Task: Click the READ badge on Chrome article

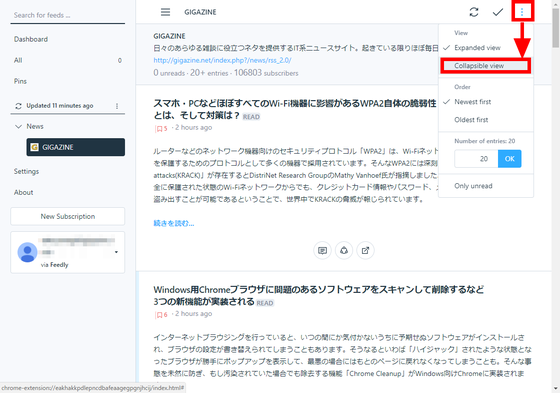Action: tap(265, 303)
